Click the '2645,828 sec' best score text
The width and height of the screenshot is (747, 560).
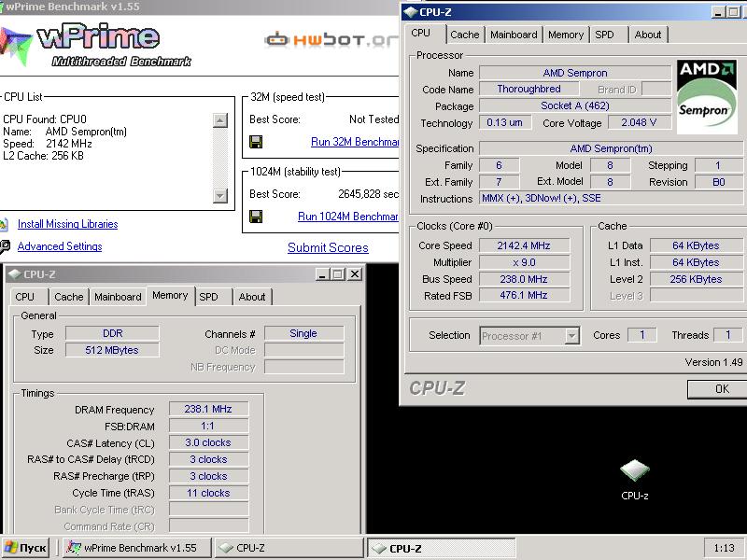[368, 194]
